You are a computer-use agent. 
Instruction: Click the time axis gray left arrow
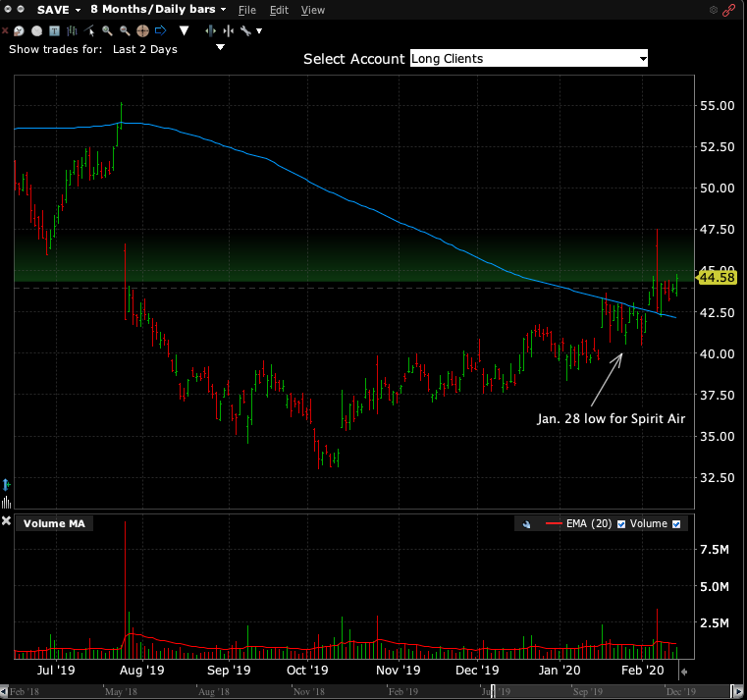coord(684,672)
